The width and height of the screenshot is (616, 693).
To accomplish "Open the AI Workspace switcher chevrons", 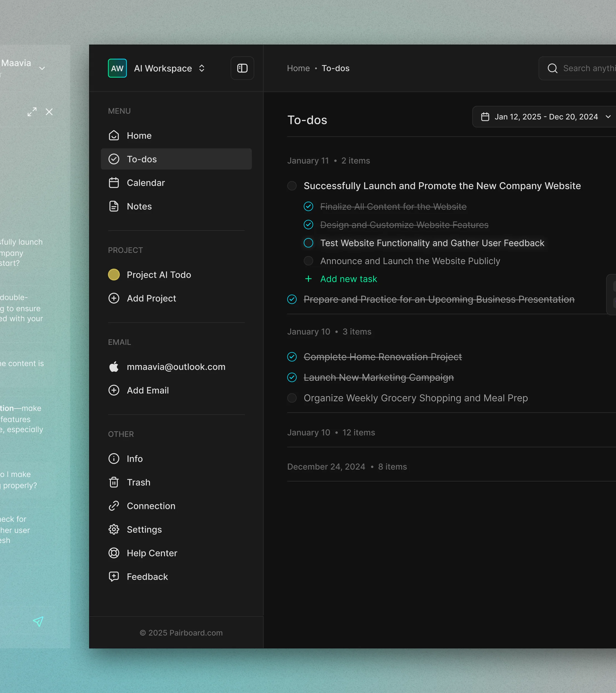I will [x=202, y=68].
